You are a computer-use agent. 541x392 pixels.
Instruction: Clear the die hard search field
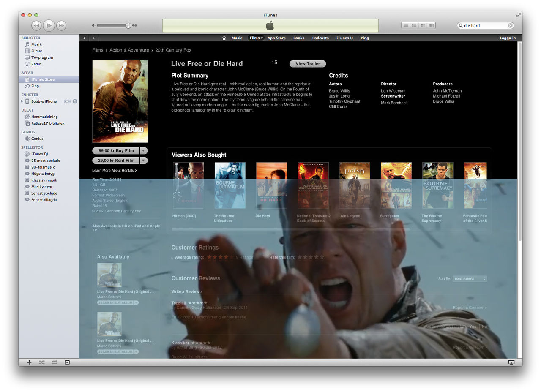tap(510, 25)
